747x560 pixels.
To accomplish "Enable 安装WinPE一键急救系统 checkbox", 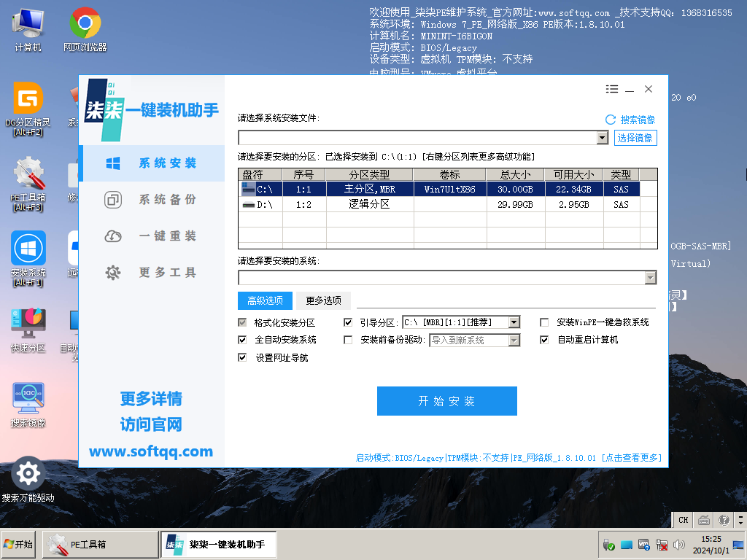I will pos(544,322).
